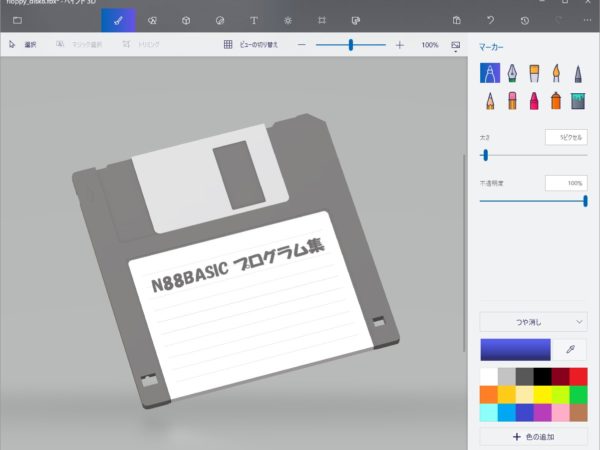
Task: Click the zoom slider handle
Action: [351, 45]
